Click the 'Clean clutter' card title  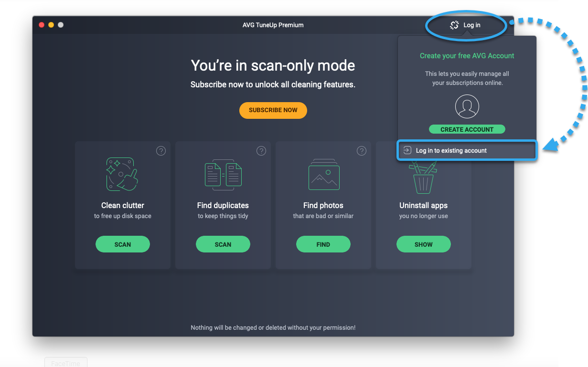pos(123,205)
